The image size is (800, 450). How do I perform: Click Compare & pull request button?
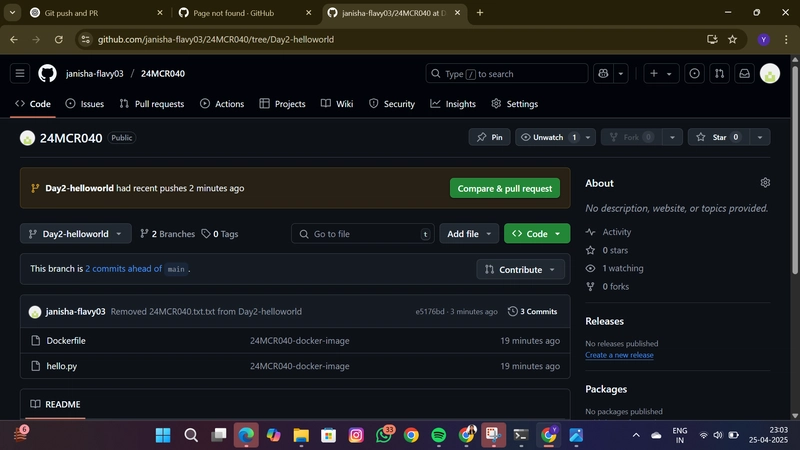(x=505, y=188)
